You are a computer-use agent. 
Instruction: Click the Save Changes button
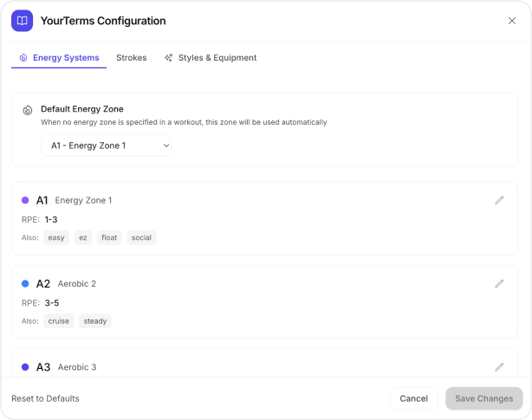coord(483,398)
